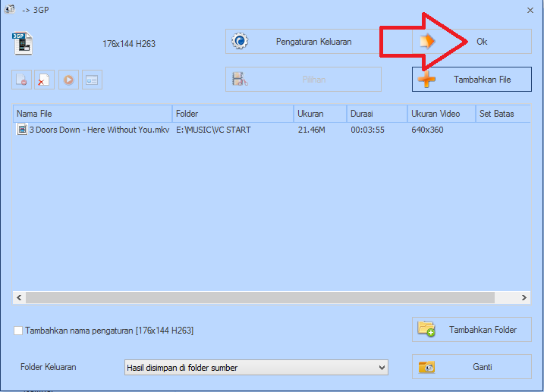This screenshot has height=392, width=544.
Task: Click the 176x144 H263 profile label
Action: (129, 44)
